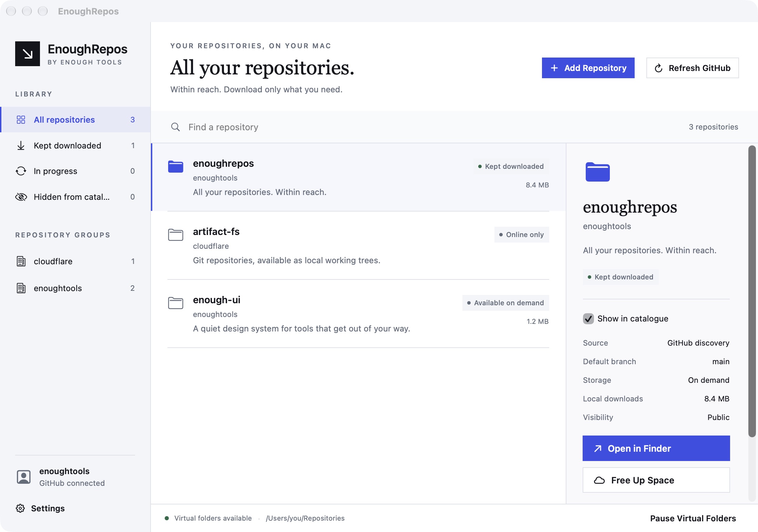Select the enoughtools repository group
Image resolution: width=758 pixels, height=532 pixels.
point(75,288)
